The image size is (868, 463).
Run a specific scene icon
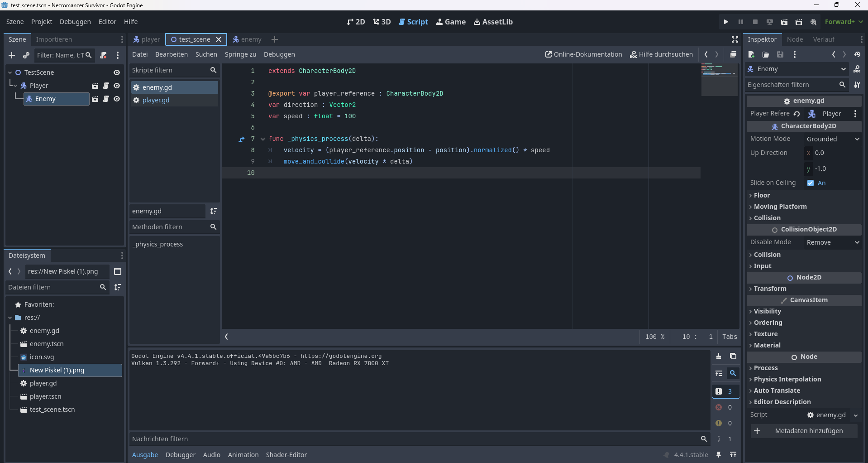pyautogui.click(x=799, y=22)
